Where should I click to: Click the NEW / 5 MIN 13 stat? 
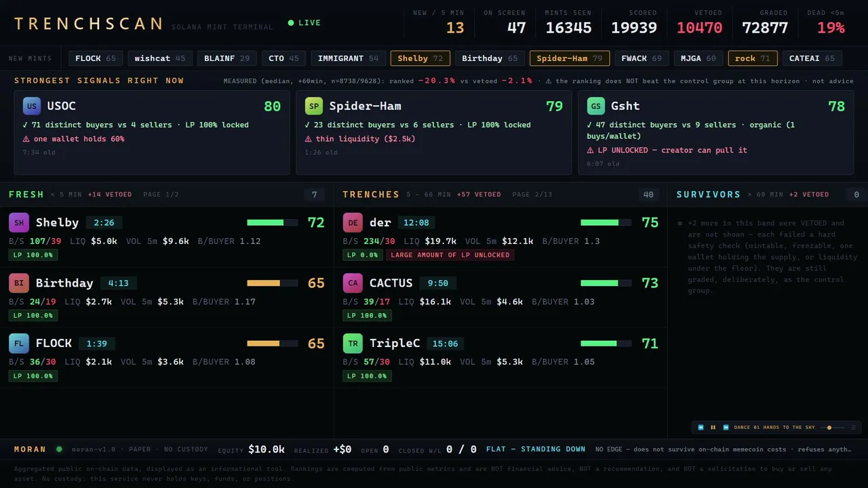[439, 22]
